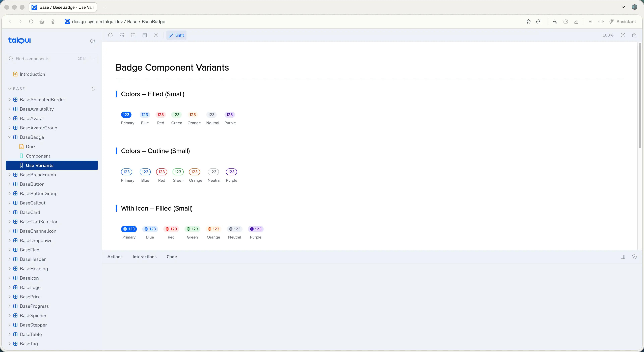Bookmark page with the star icon
This screenshot has width=644, height=352.
(528, 21)
